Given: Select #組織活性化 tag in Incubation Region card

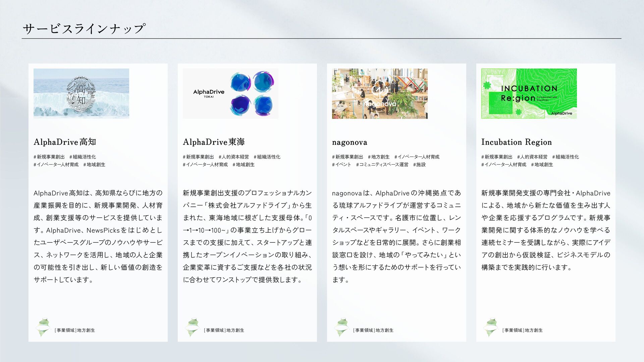Looking at the screenshot, I should tap(566, 157).
